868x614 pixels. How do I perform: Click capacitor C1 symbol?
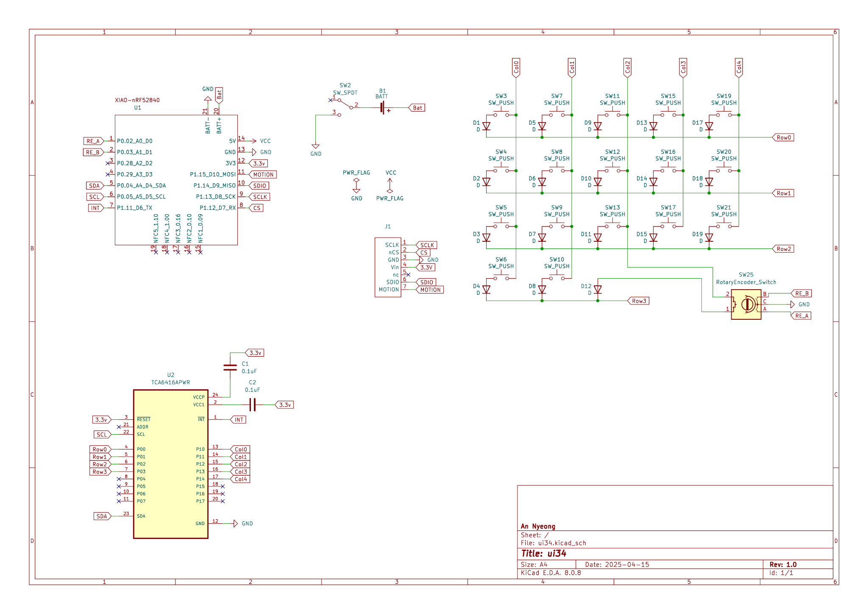click(230, 367)
